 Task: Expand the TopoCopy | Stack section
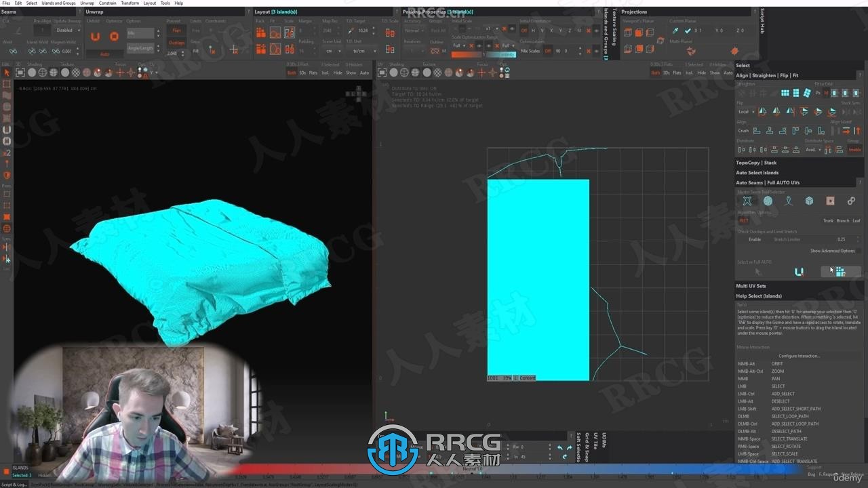coord(756,163)
